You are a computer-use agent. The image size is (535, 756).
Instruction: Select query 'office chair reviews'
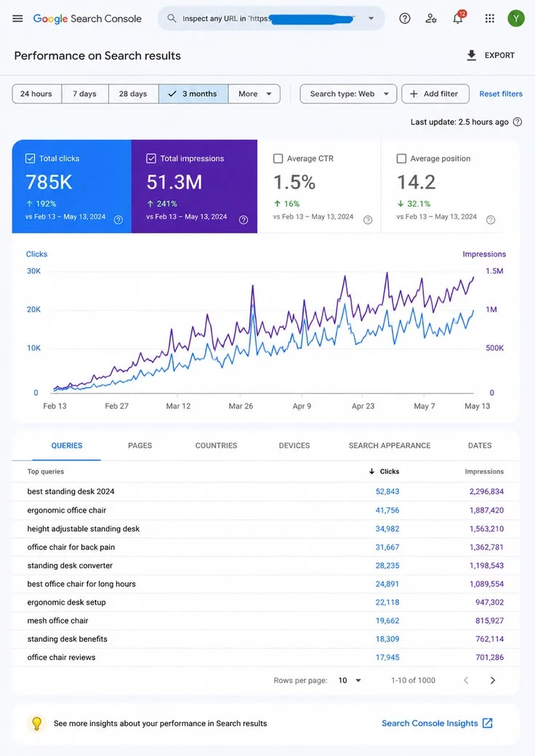tap(61, 657)
